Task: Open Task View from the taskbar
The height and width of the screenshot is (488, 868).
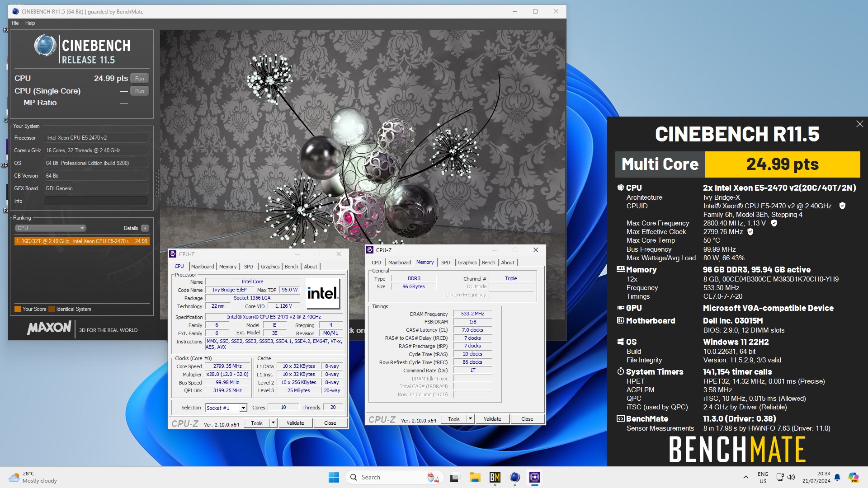Action: 454,478
